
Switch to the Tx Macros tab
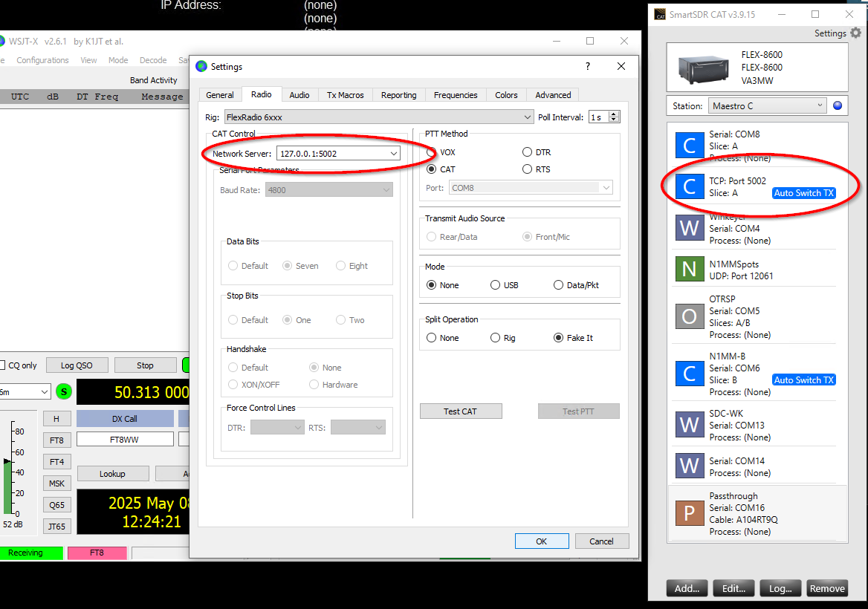point(346,95)
